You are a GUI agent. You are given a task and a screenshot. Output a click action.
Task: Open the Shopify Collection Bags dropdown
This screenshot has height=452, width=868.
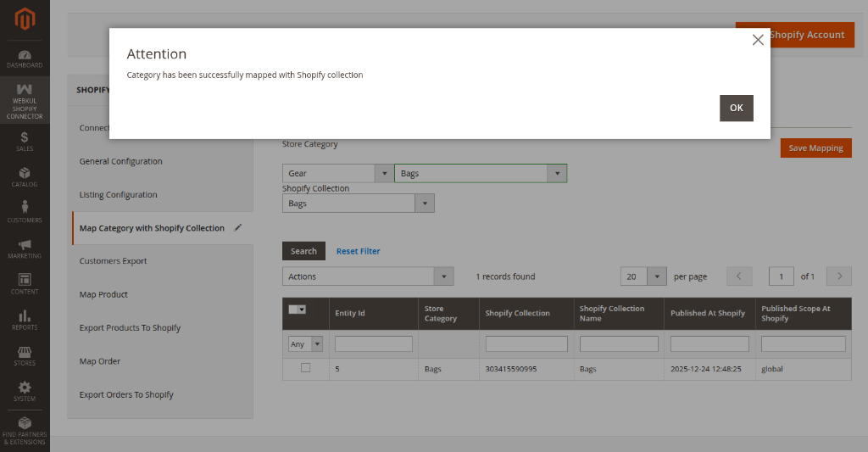(359, 204)
